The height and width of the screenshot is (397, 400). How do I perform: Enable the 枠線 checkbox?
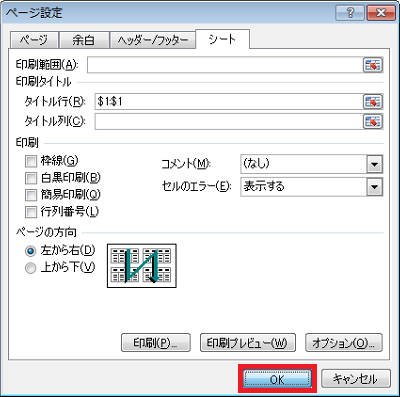click(x=31, y=162)
